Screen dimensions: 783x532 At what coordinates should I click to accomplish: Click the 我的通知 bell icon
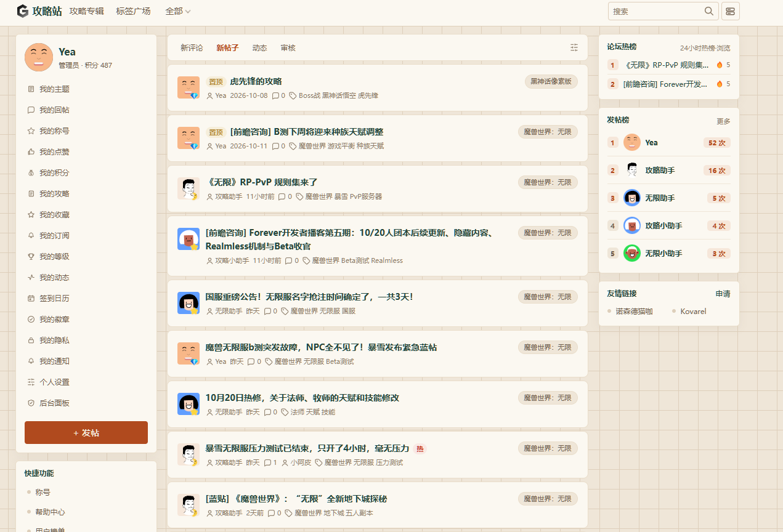point(31,361)
